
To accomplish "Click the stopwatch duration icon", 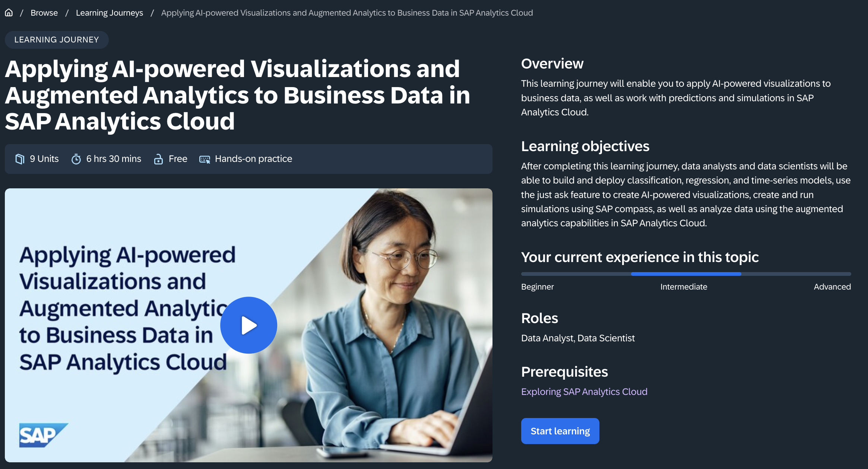I will [76, 159].
